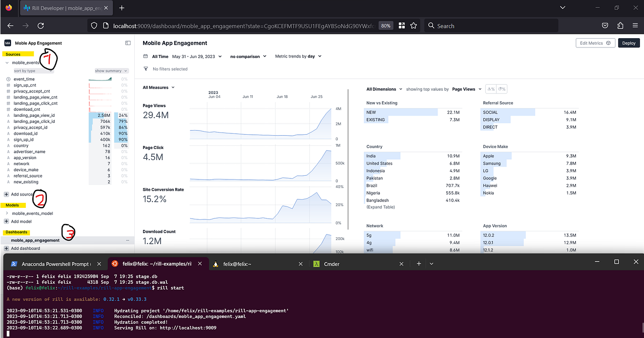Viewport: 644px width, 338px height.
Task: Toggle the percent of total button
Action: (x=501, y=89)
